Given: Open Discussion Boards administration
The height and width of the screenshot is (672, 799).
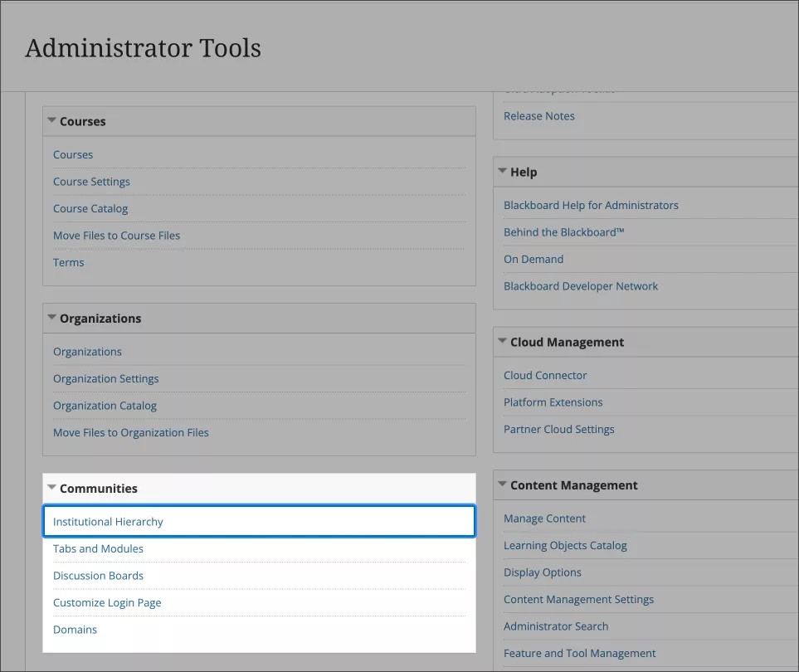Looking at the screenshot, I should click(98, 575).
